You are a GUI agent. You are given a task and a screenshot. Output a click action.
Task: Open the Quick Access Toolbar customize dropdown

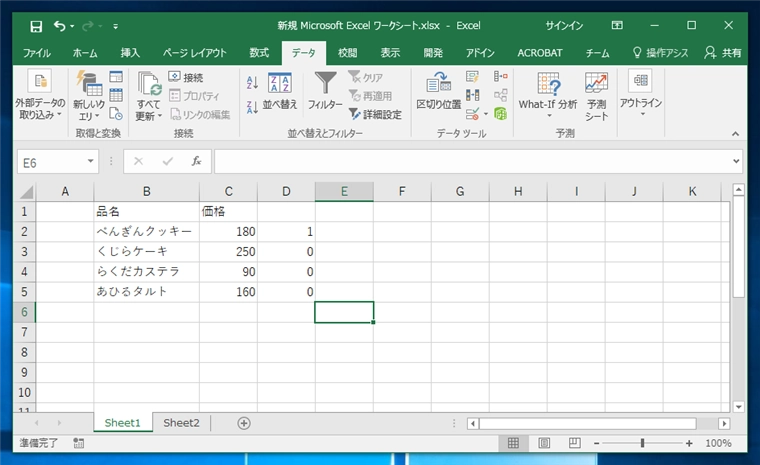pos(115,27)
